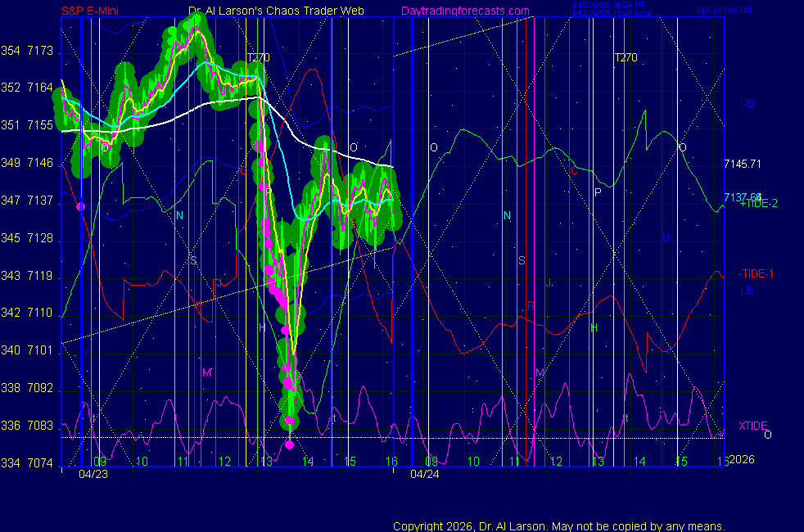The width and height of the screenshot is (804, 532).
Task: Click the 7074 price axis label
Action: tap(39, 463)
